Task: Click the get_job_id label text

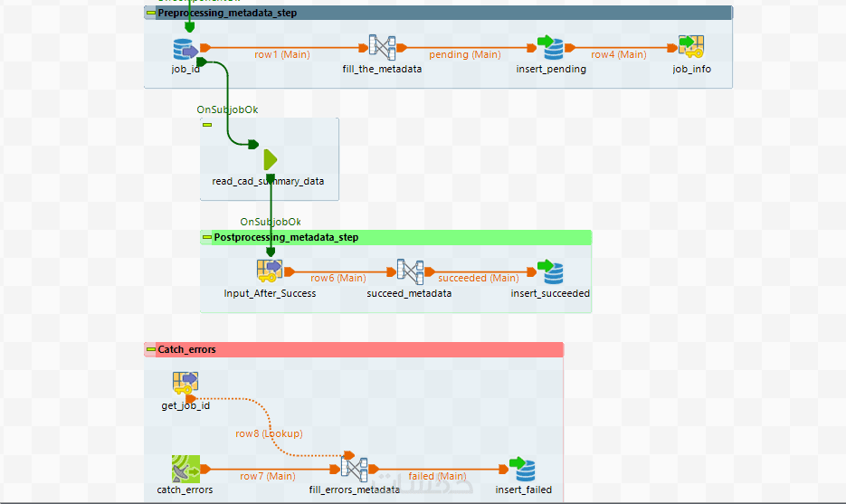Action: click(185, 405)
